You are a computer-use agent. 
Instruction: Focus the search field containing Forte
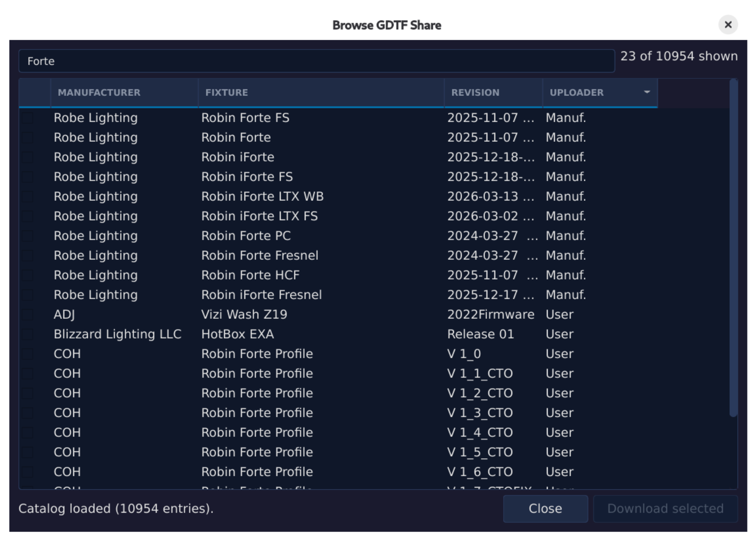(316, 61)
